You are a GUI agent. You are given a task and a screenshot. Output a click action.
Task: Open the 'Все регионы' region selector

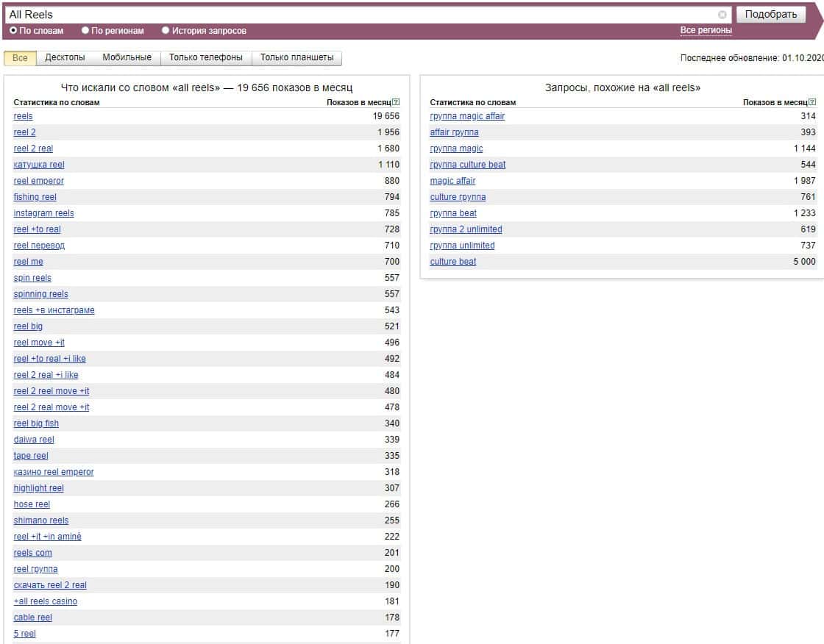pos(706,30)
